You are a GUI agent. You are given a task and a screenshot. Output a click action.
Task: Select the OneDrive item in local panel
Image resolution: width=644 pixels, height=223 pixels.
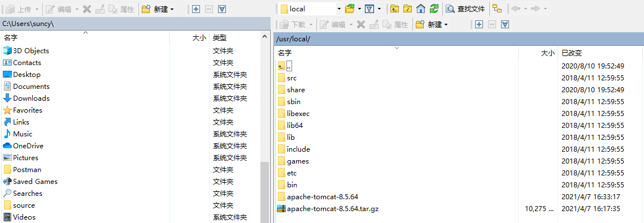(23, 146)
